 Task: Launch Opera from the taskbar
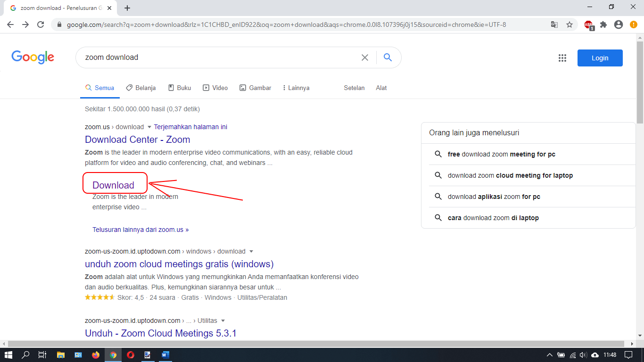(131, 355)
